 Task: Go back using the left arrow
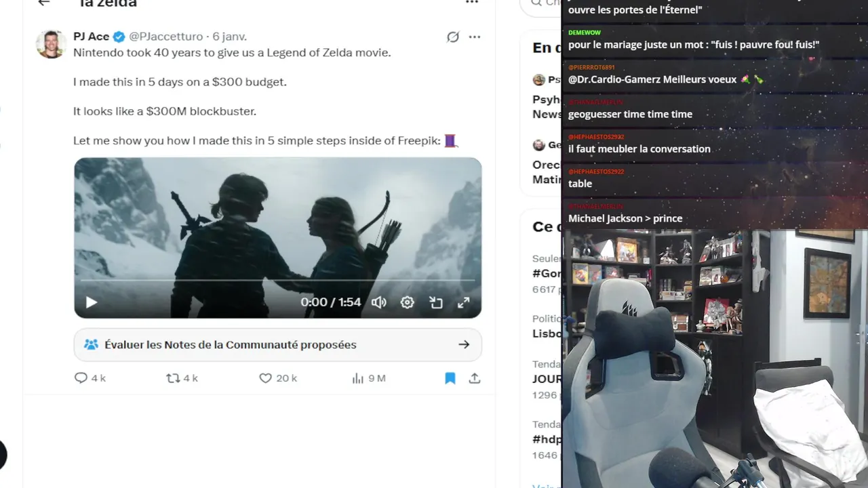(44, 3)
